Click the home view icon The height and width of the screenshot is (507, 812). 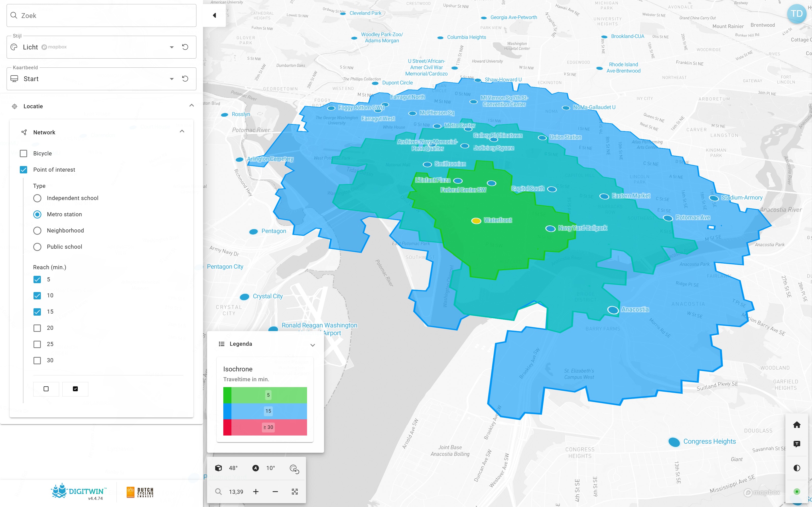797,425
